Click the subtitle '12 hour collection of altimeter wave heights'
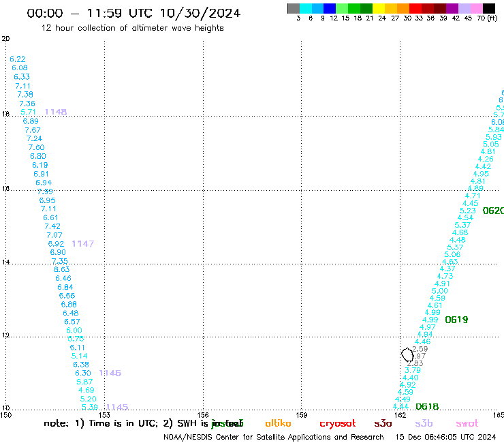The height and width of the screenshot is (443, 504). point(132,28)
